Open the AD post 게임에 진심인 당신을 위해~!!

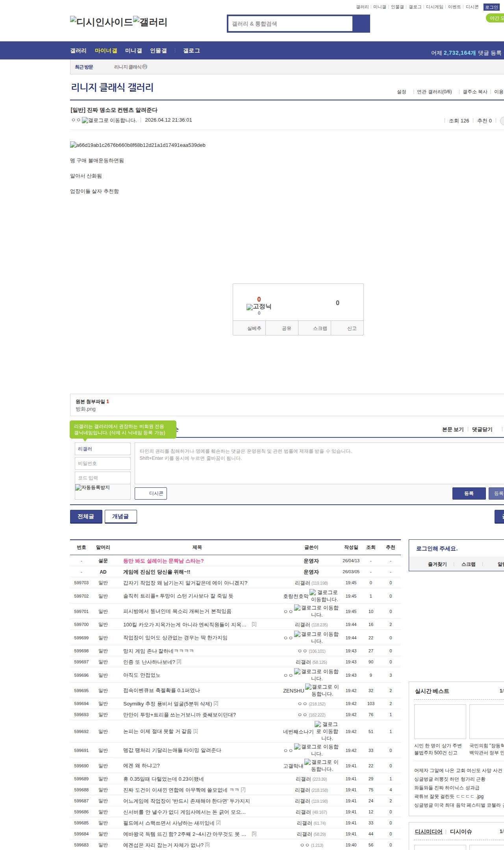[157, 572]
